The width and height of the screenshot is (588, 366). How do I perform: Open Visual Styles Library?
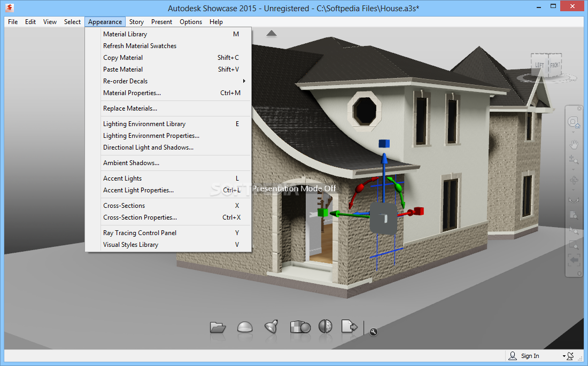pos(168,245)
